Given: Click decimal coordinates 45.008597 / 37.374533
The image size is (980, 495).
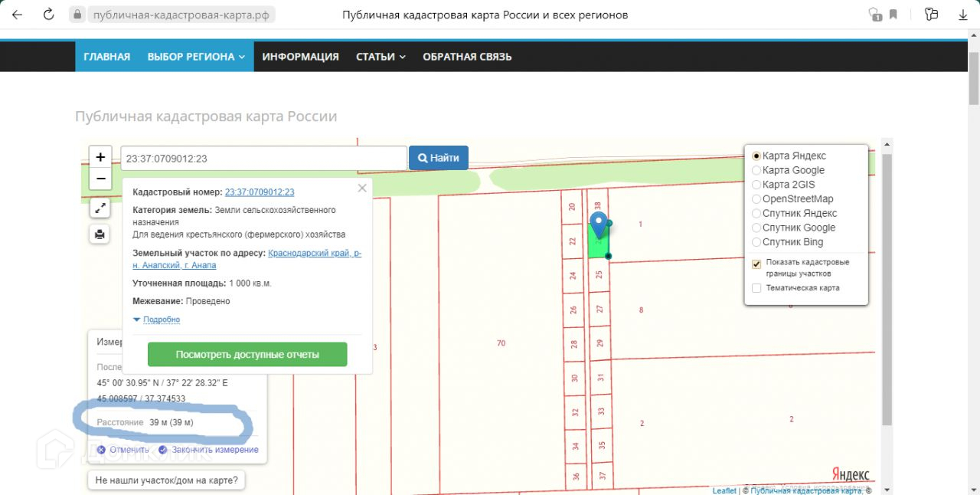Looking at the screenshot, I should (141, 398).
